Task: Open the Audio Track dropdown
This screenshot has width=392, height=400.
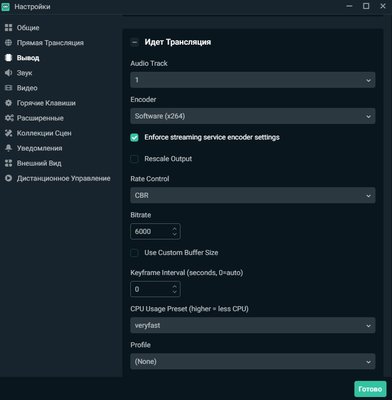Action: [253, 80]
